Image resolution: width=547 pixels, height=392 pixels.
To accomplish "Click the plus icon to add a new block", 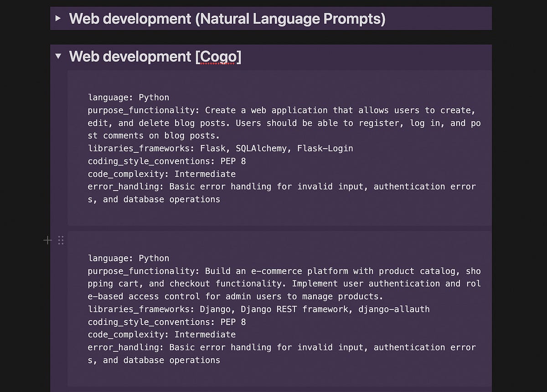I will pos(47,240).
